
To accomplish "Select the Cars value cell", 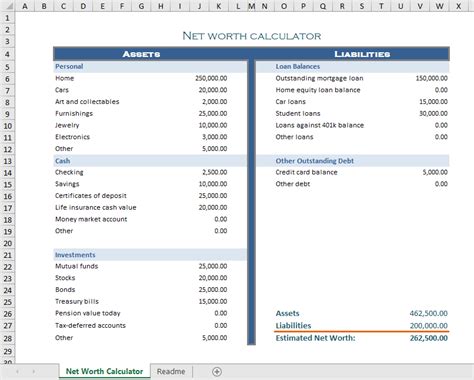I will (213, 90).
